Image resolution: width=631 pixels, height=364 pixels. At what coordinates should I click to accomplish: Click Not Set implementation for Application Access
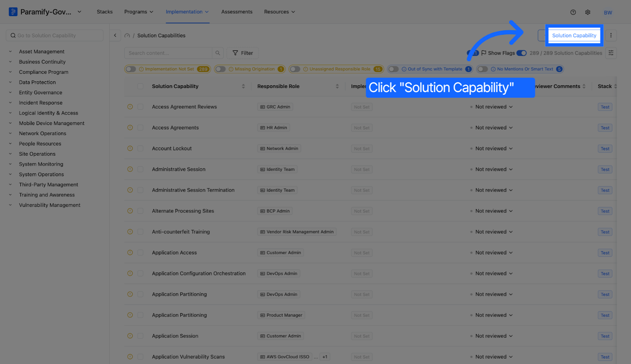(x=362, y=253)
